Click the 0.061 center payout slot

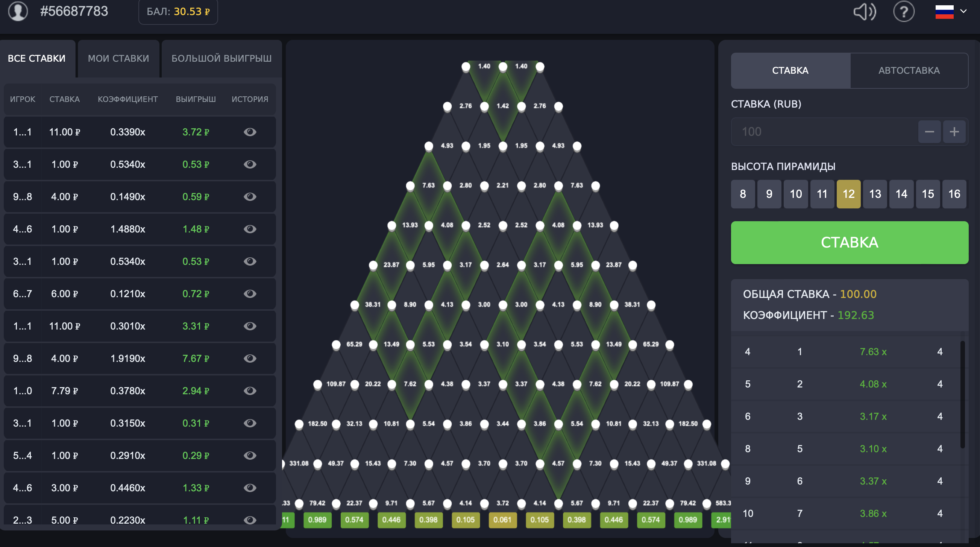(502, 520)
